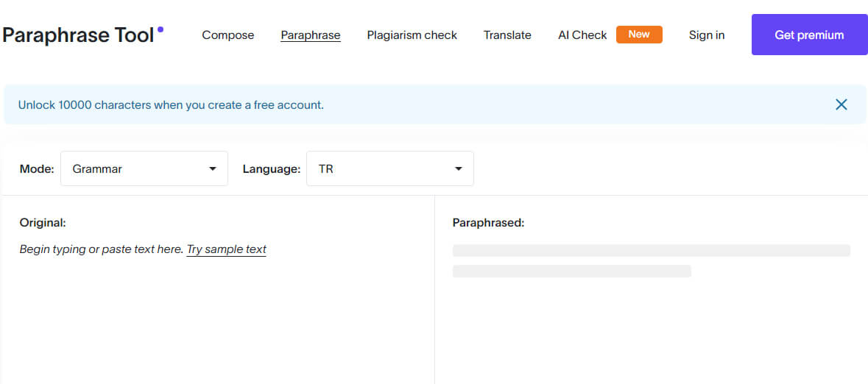This screenshot has width=868, height=384.
Task: Open the Compose page
Action: pyautogui.click(x=227, y=35)
